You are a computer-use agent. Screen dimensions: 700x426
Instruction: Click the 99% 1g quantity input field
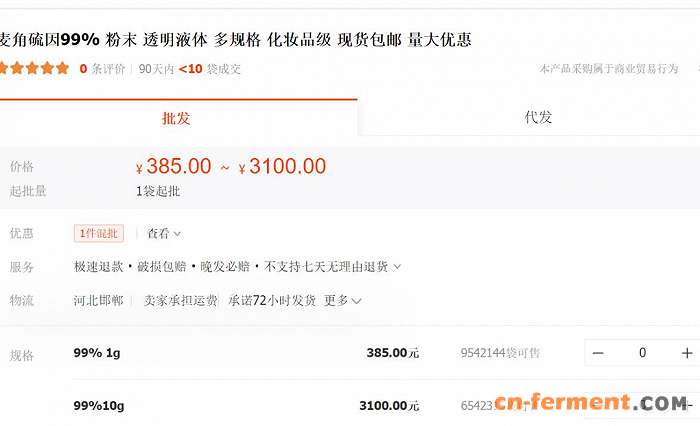(642, 352)
